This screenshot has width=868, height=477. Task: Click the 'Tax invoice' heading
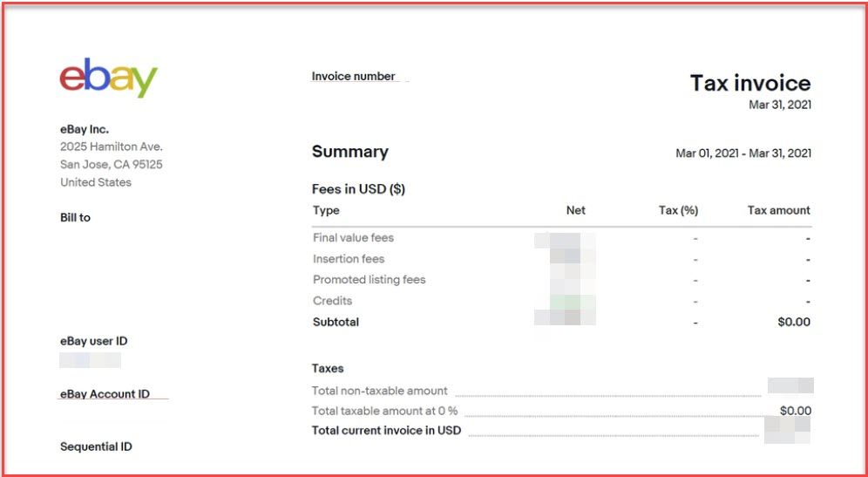(750, 83)
